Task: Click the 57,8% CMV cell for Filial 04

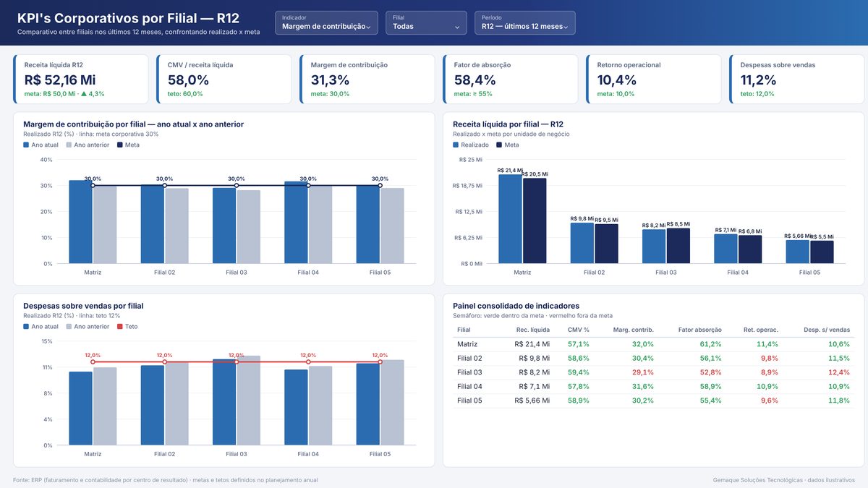Action: 578,386
